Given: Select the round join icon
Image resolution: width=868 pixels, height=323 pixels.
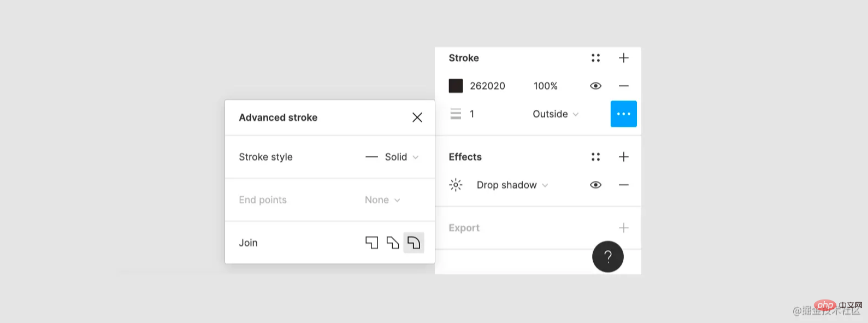Looking at the screenshot, I should 414,243.
